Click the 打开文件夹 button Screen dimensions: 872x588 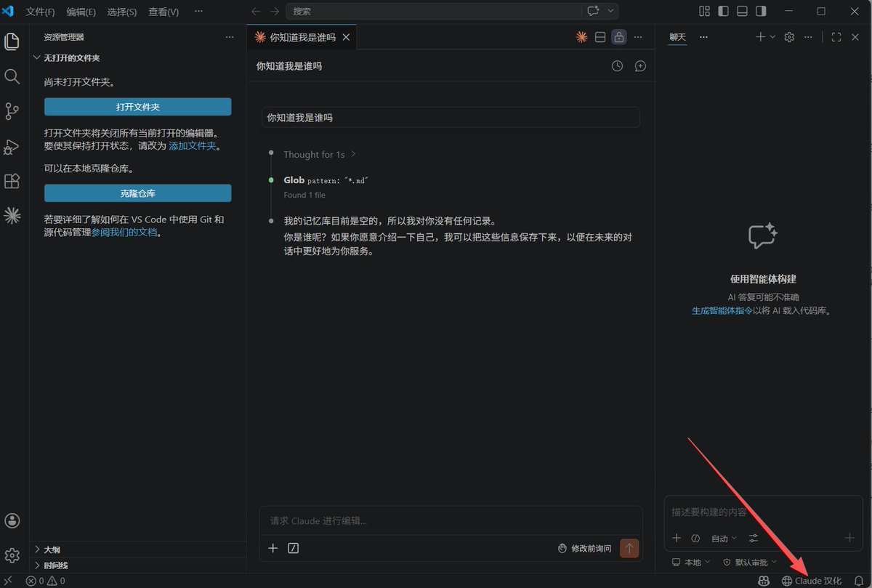137,107
